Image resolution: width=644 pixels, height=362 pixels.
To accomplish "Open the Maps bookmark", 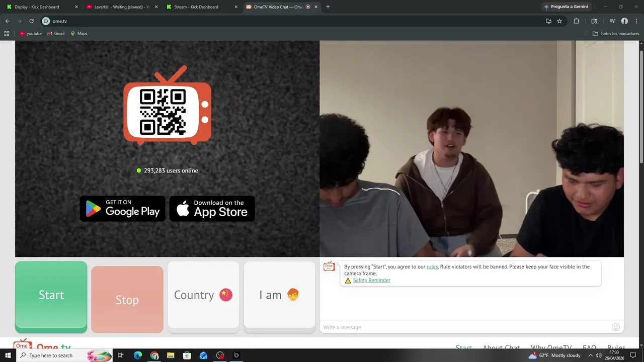I will click(79, 34).
